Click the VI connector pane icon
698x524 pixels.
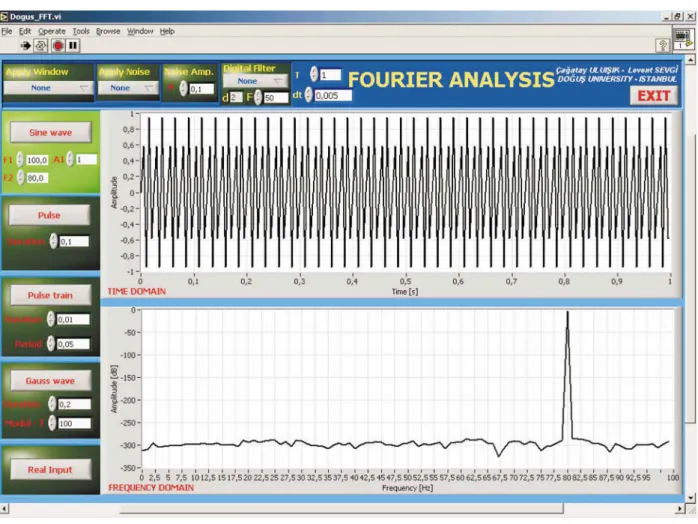pyautogui.click(x=683, y=39)
